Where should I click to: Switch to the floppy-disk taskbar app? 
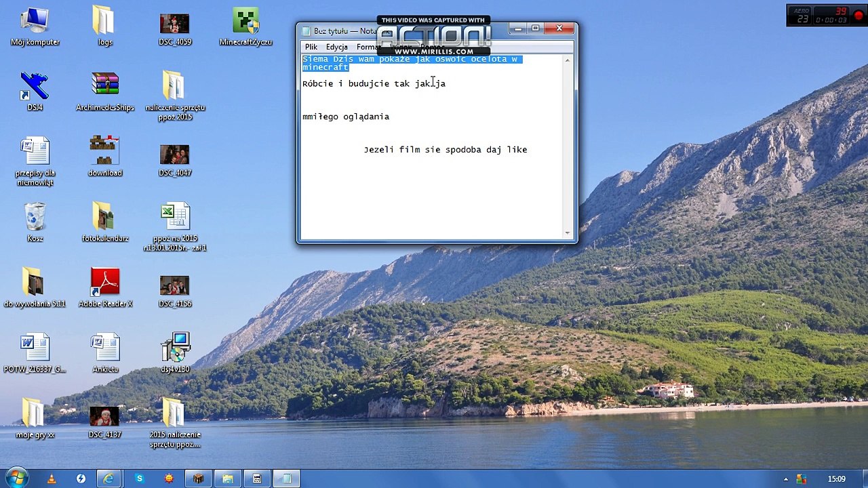[257, 479]
